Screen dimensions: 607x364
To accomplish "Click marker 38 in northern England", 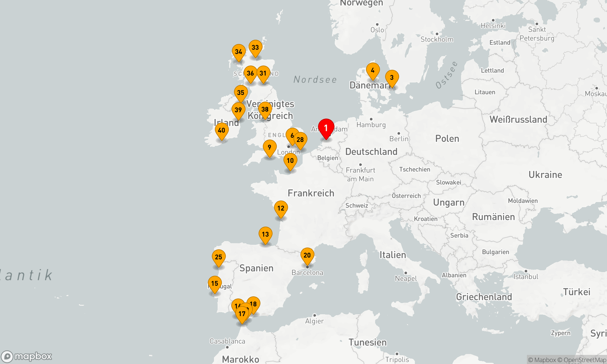I will click(265, 110).
